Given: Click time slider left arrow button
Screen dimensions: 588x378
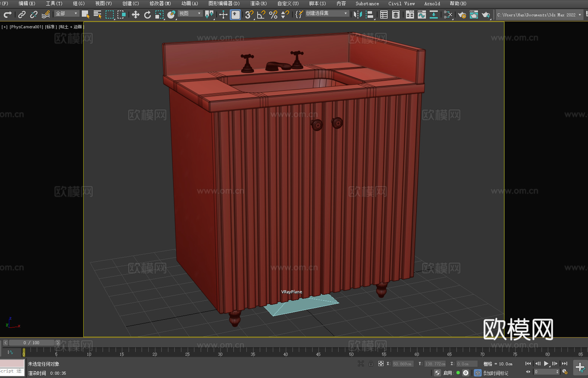Looking at the screenshot, I should point(6,343).
